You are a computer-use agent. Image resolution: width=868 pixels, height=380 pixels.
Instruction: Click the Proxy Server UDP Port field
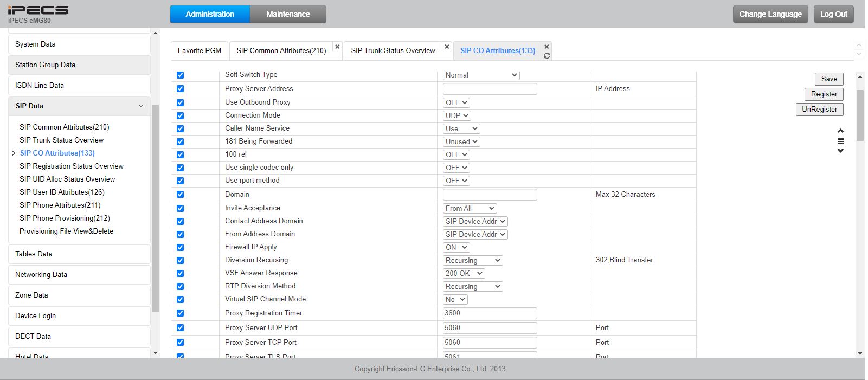[x=490, y=328]
